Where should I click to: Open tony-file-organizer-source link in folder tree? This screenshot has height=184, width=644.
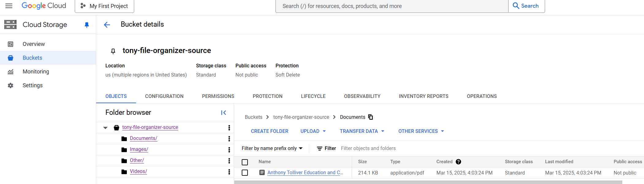(150, 127)
